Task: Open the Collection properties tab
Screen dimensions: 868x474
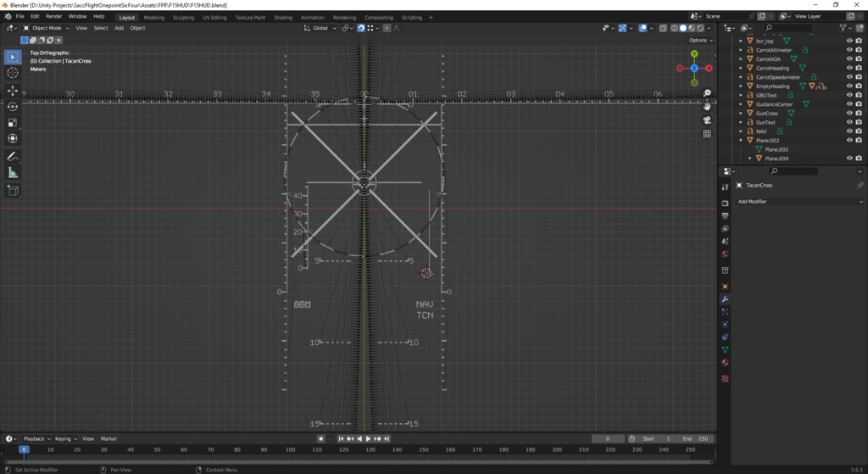Action: coord(726,270)
